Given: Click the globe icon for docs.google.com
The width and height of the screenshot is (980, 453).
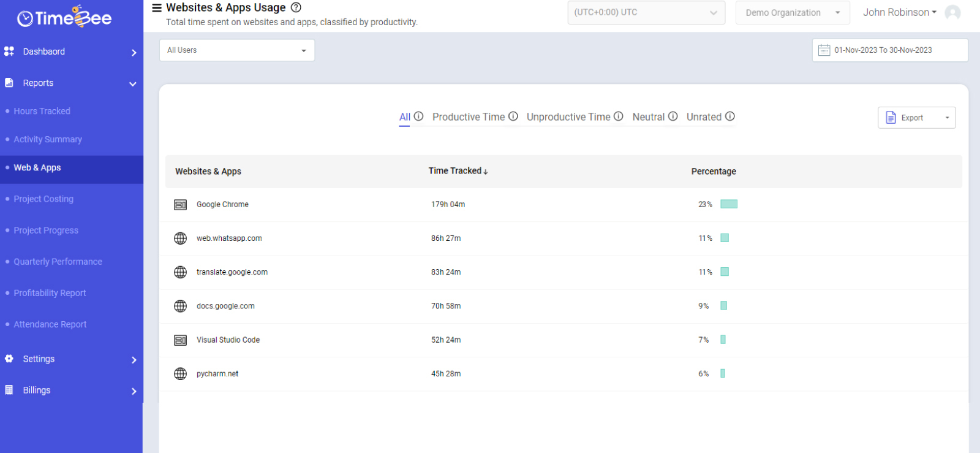Looking at the screenshot, I should (180, 306).
